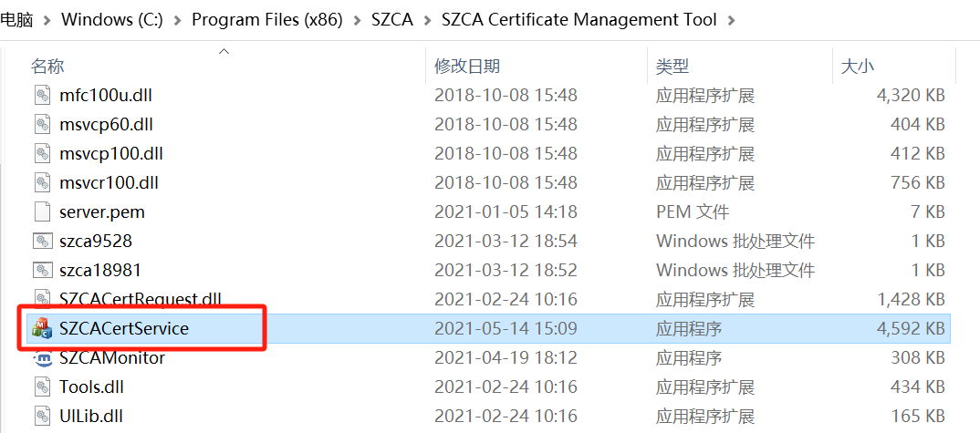The image size is (980, 433).
Task: Click the SZCACertService application icon
Action: pos(43,329)
